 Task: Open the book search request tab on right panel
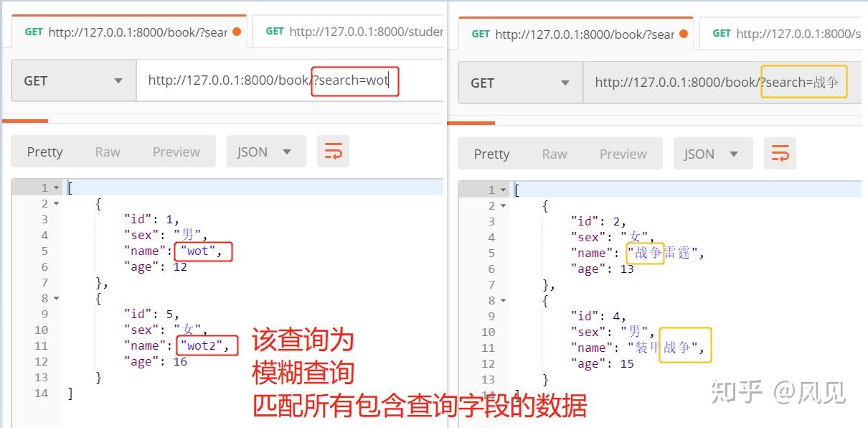(574, 32)
